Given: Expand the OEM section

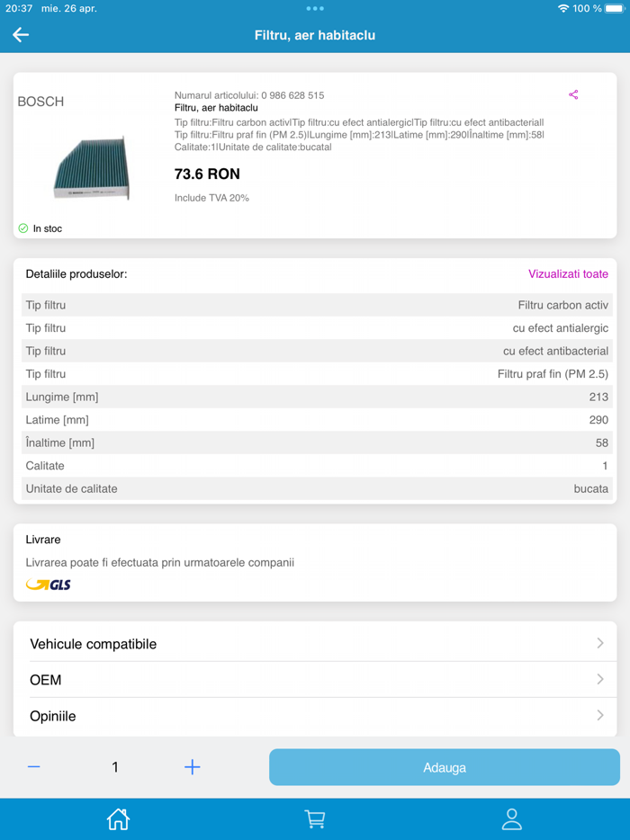Looking at the screenshot, I should (315, 680).
